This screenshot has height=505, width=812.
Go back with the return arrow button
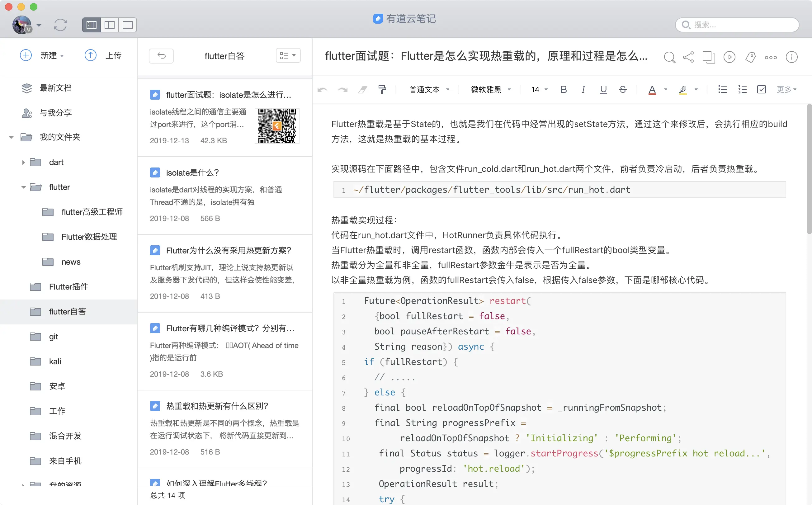pos(161,56)
